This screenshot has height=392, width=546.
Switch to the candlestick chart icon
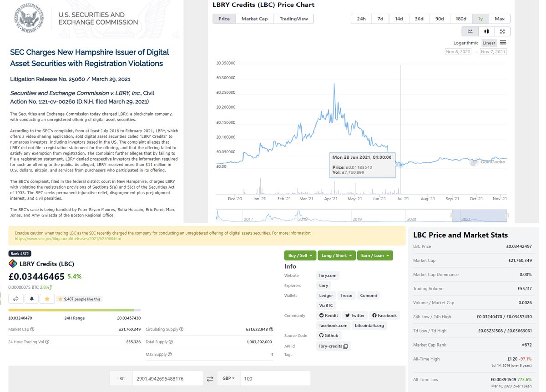click(x=486, y=31)
